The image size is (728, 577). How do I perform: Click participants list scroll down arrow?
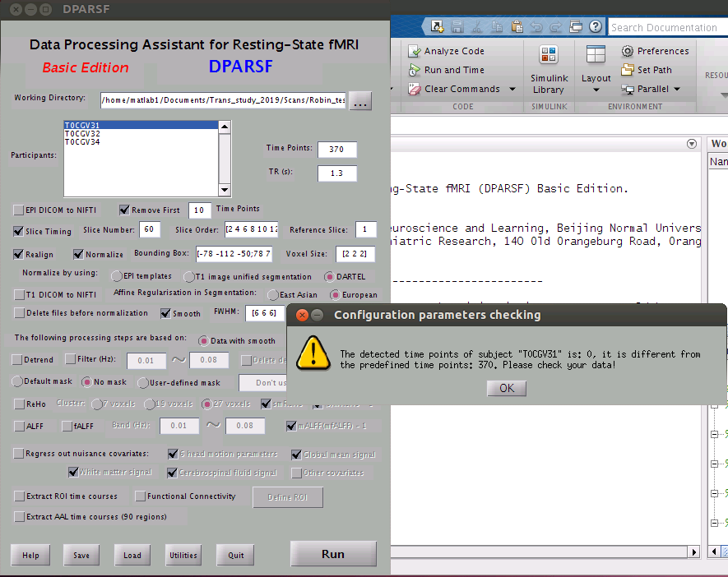(225, 190)
